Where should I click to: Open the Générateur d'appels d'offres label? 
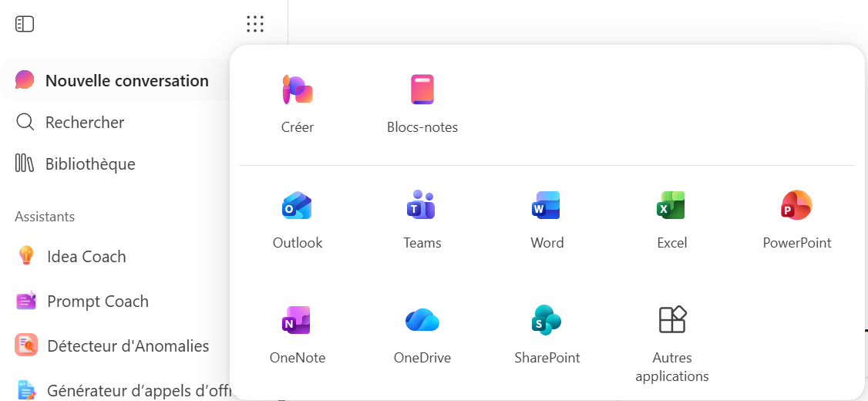[x=139, y=390]
